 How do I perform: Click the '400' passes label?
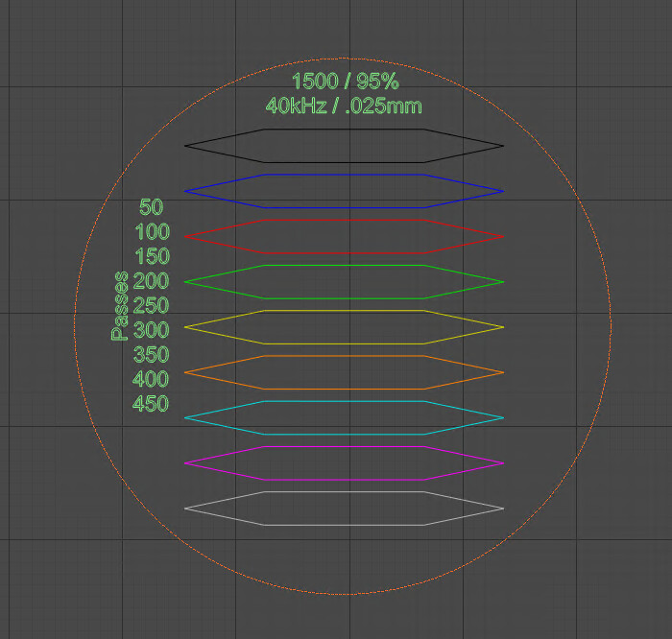pyautogui.click(x=151, y=379)
